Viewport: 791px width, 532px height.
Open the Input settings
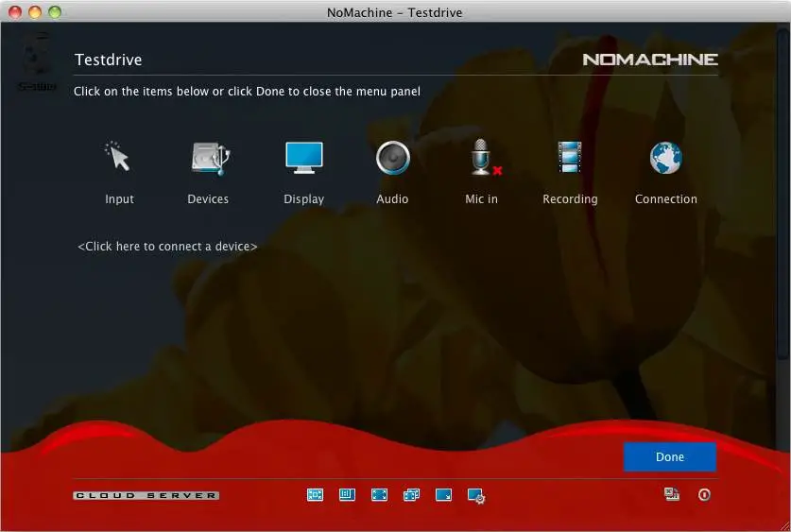pyautogui.click(x=119, y=173)
